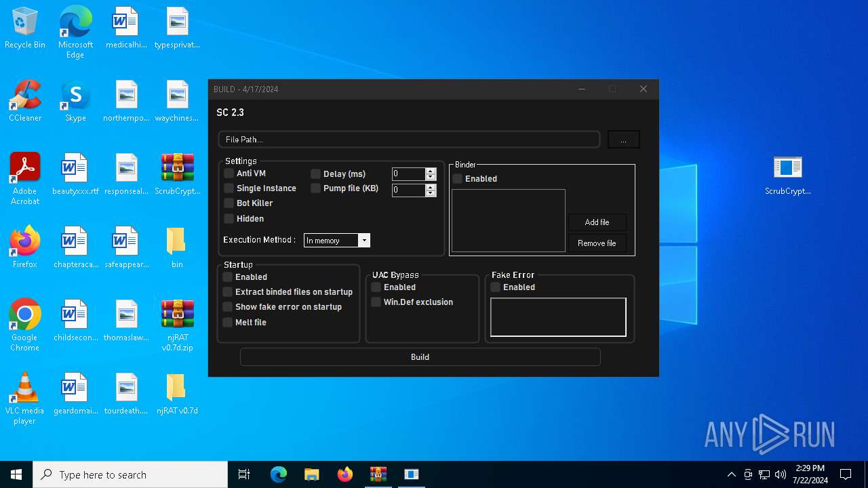Check Enabled in the Binder group

click(458, 179)
